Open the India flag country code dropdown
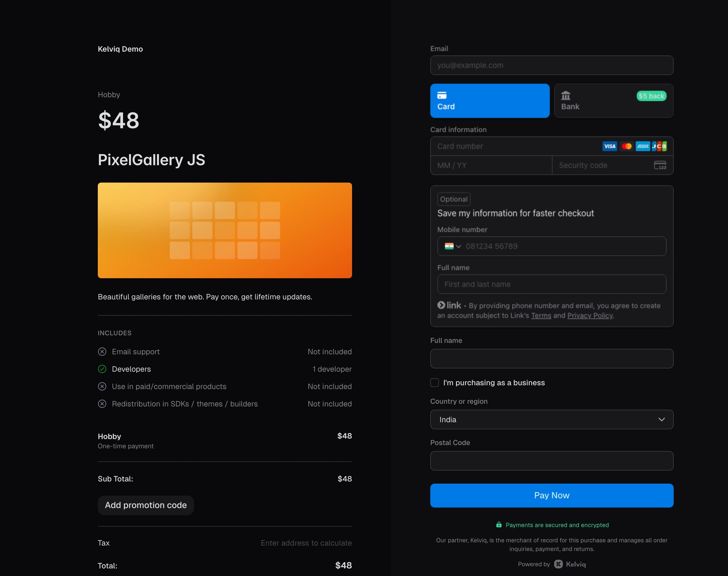 pyautogui.click(x=453, y=246)
